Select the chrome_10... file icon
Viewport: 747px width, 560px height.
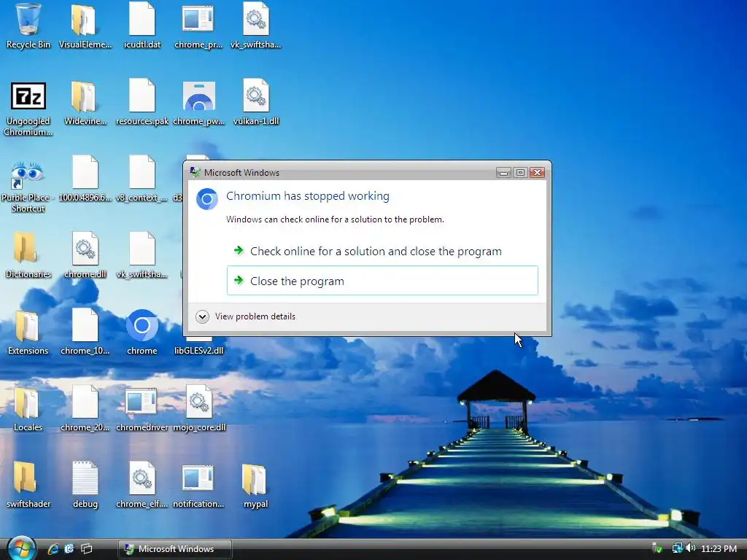coord(85,332)
